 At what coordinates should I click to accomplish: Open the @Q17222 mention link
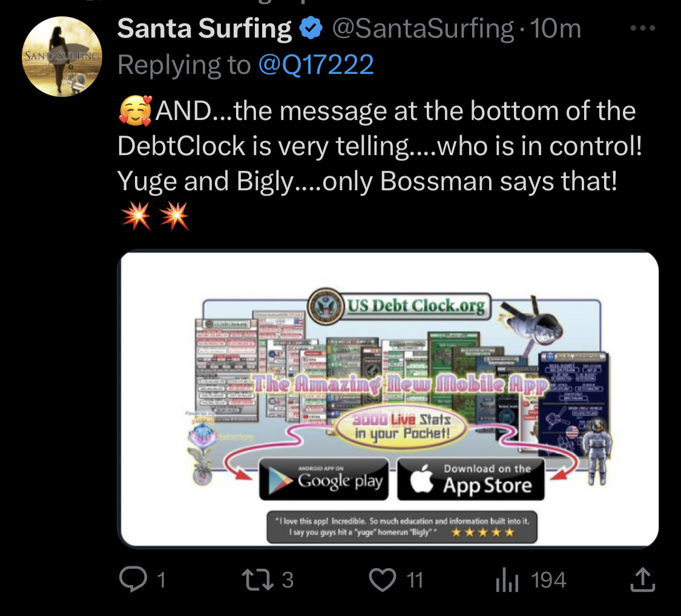tap(316, 65)
